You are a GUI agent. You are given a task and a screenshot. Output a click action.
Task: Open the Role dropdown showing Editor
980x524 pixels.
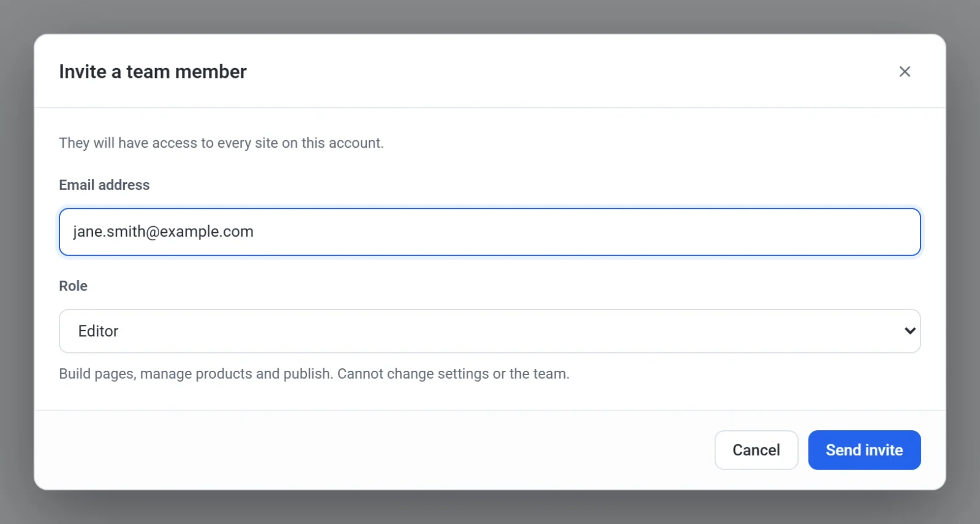490,331
